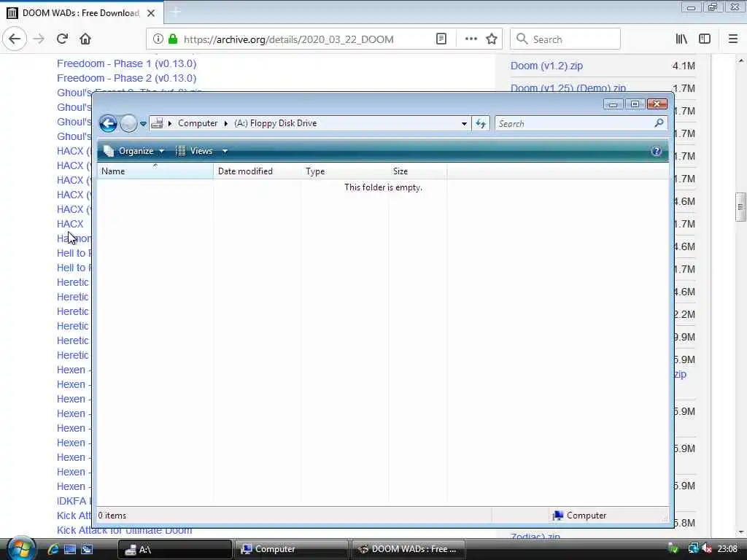Viewport: 747px width, 560px height.
Task: Open Explorer recent pages dropdown
Action: pyautogui.click(x=143, y=124)
